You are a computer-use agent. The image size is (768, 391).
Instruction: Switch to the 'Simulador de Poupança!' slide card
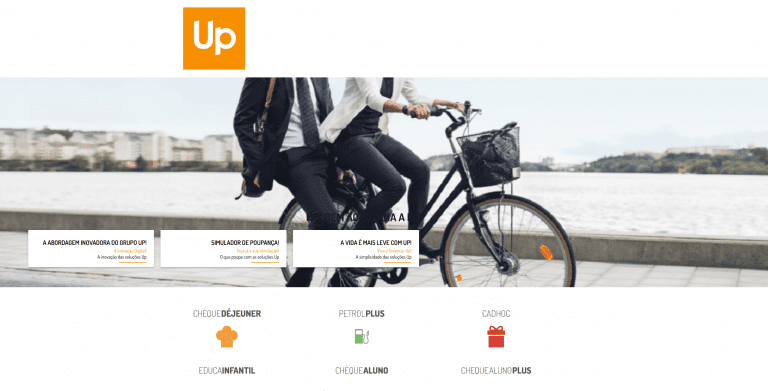(223, 248)
